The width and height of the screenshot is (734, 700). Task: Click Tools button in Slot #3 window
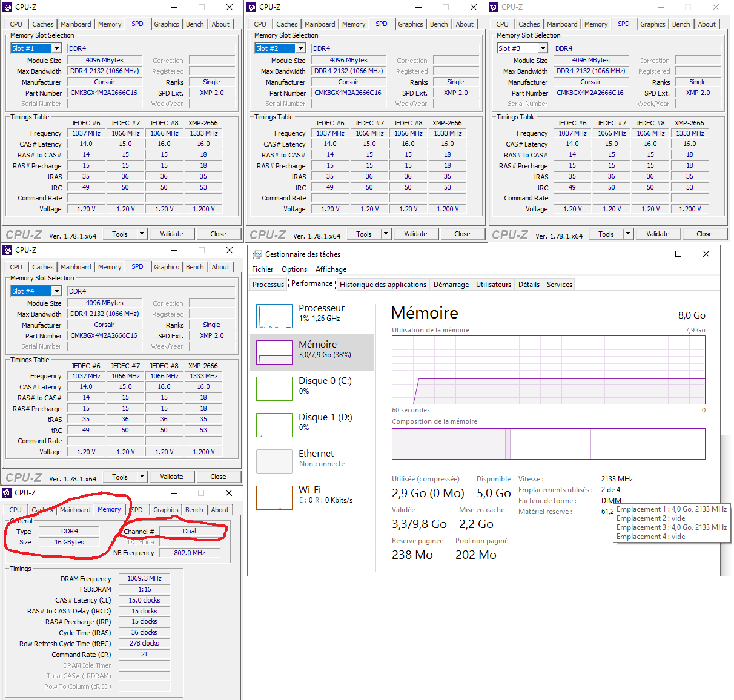click(606, 234)
